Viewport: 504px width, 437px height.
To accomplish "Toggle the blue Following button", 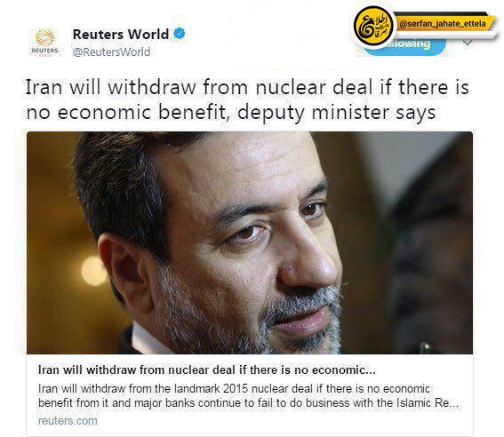I will pyautogui.click(x=405, y=47).
